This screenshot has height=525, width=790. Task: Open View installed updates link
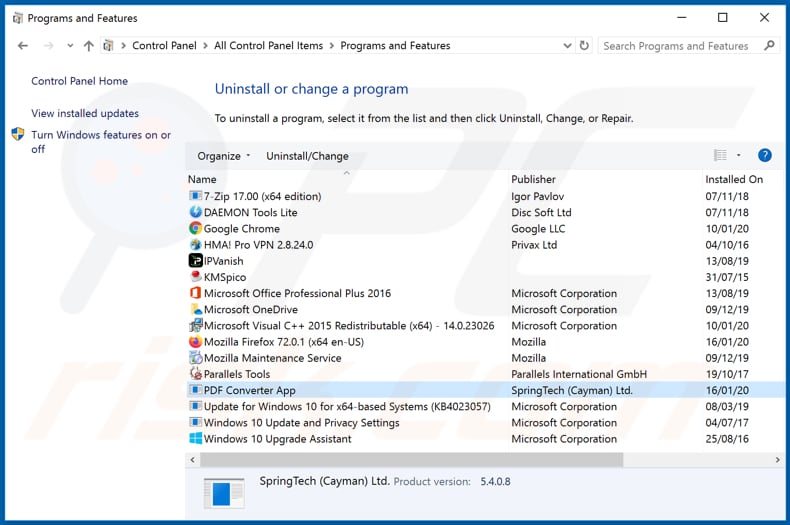tap(85, 114)
